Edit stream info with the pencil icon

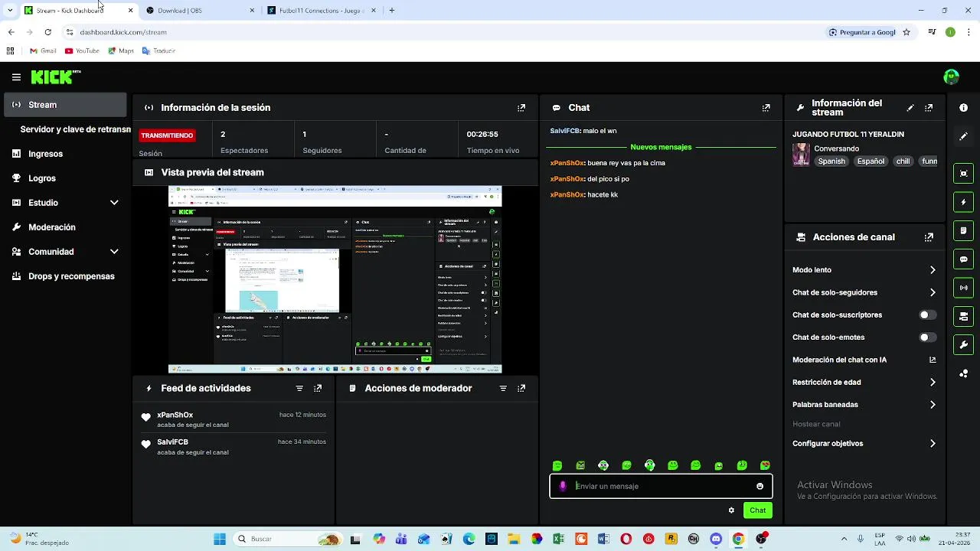(x=910, y=108)
